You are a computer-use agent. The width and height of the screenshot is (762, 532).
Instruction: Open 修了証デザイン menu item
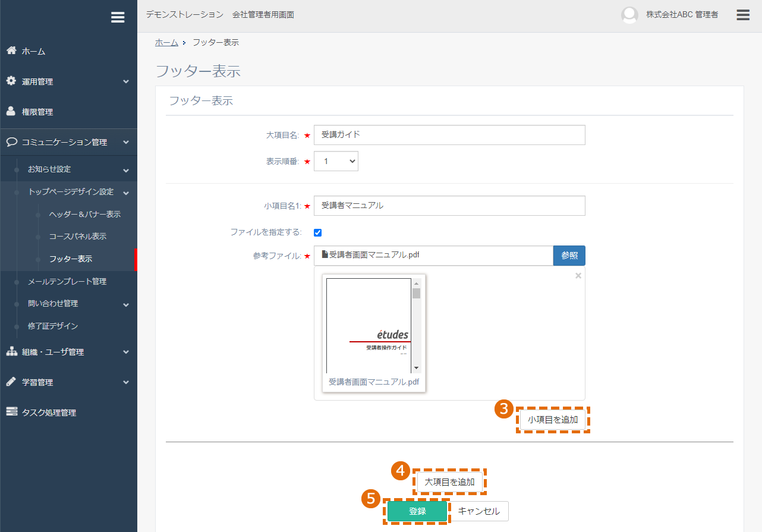pyautogui.click(x=53, y=326)
